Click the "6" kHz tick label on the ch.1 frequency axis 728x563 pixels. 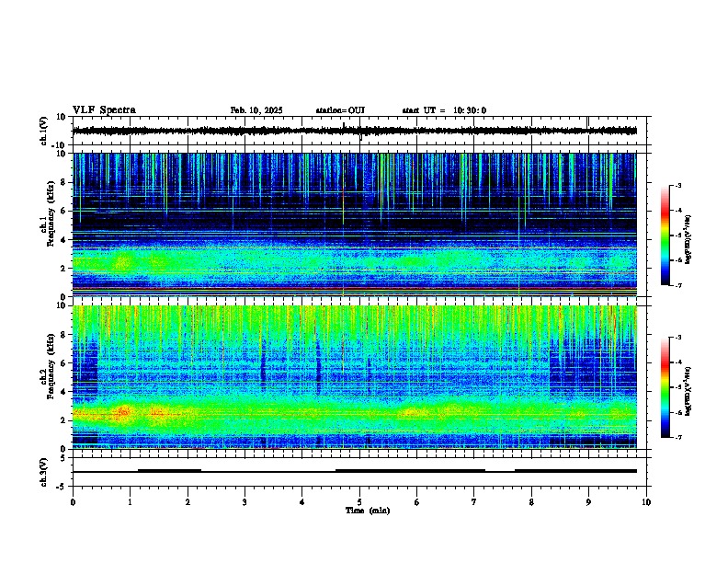(x=63, y=211)
